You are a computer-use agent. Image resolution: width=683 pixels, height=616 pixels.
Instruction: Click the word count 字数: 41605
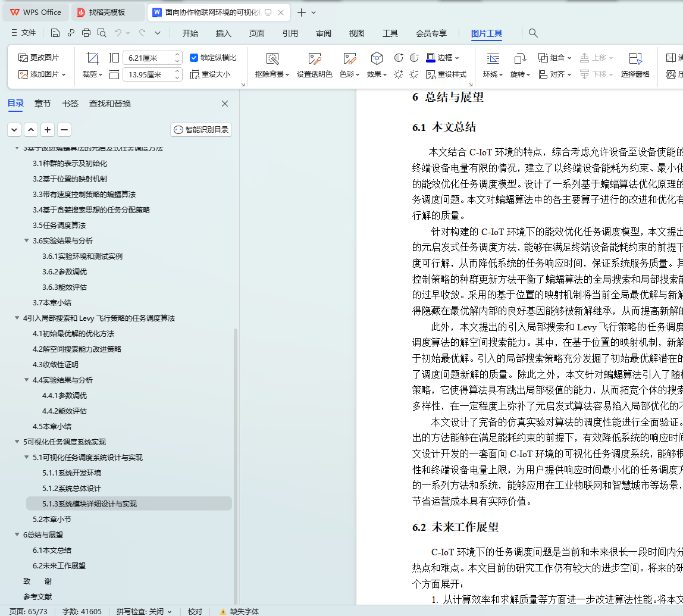82,612
